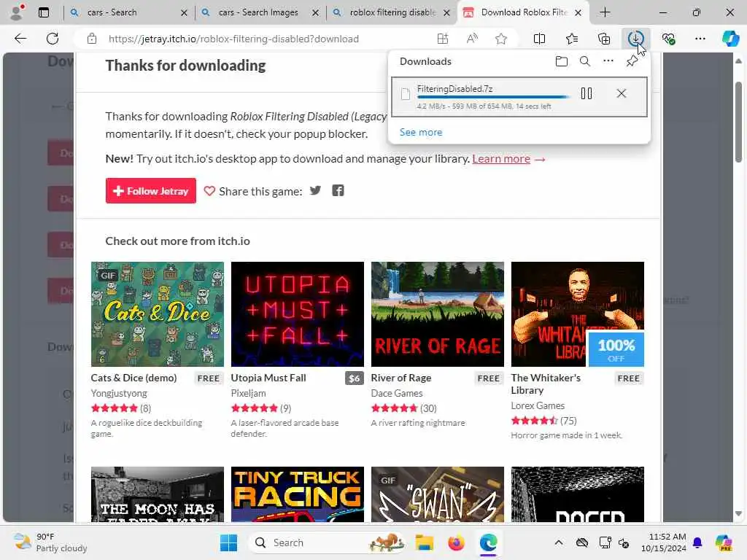This screenshot has width=747, height=560.
Task: Open Copilot sidebar
Action: pyautogui.click(x=730, y=39)
